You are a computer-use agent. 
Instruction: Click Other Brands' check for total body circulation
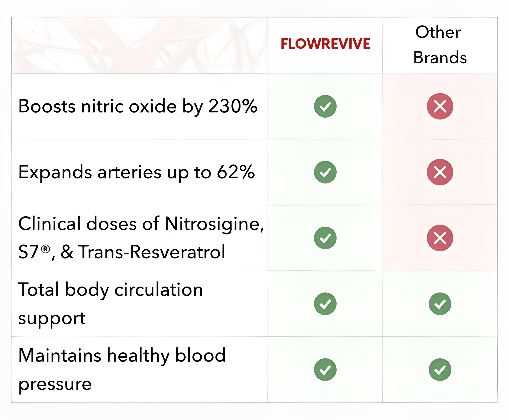coord(440,304)
